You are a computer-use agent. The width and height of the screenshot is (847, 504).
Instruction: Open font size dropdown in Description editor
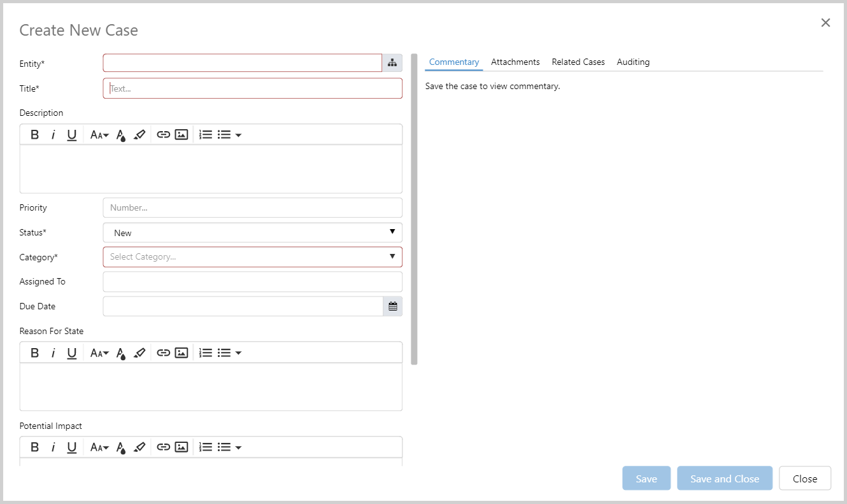tap(99, 135)
